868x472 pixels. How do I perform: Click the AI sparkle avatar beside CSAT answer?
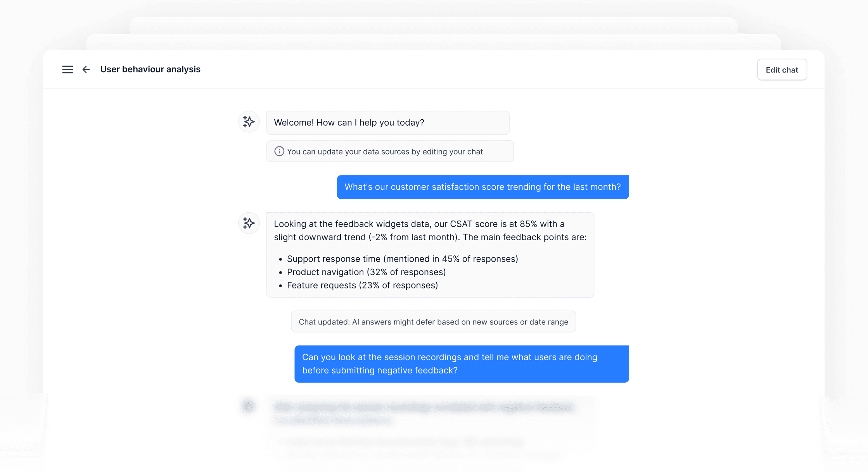(x=249, y=223)
